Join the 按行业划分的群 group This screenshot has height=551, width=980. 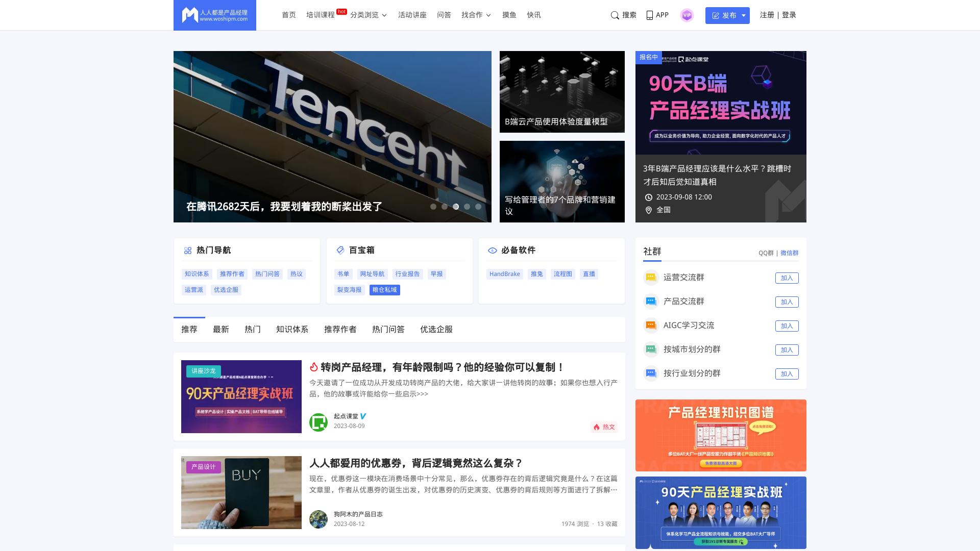pos(787,374)
